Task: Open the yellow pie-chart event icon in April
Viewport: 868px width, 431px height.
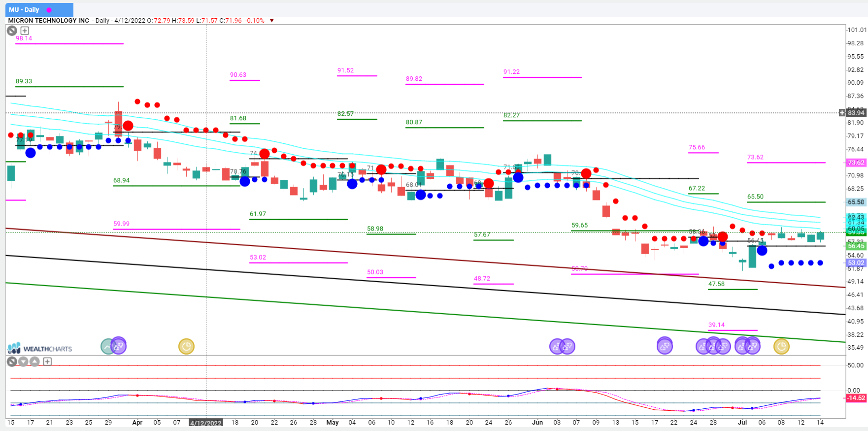Action: pyautogui.click(x=186, y=346)
